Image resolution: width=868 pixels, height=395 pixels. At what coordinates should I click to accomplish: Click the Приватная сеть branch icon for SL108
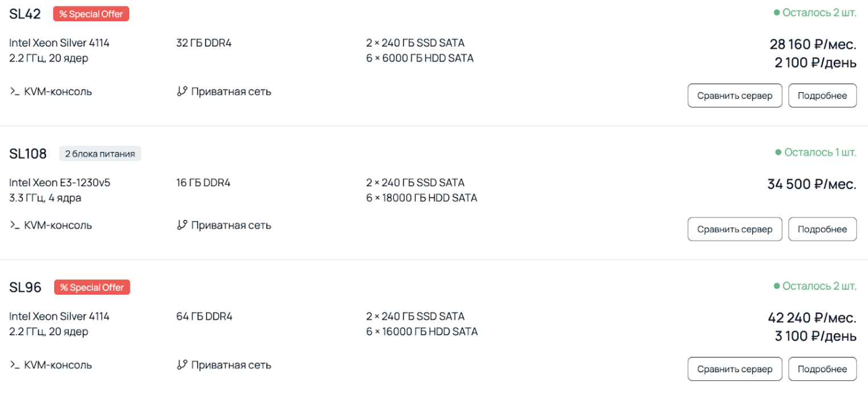tap(182, 225)
